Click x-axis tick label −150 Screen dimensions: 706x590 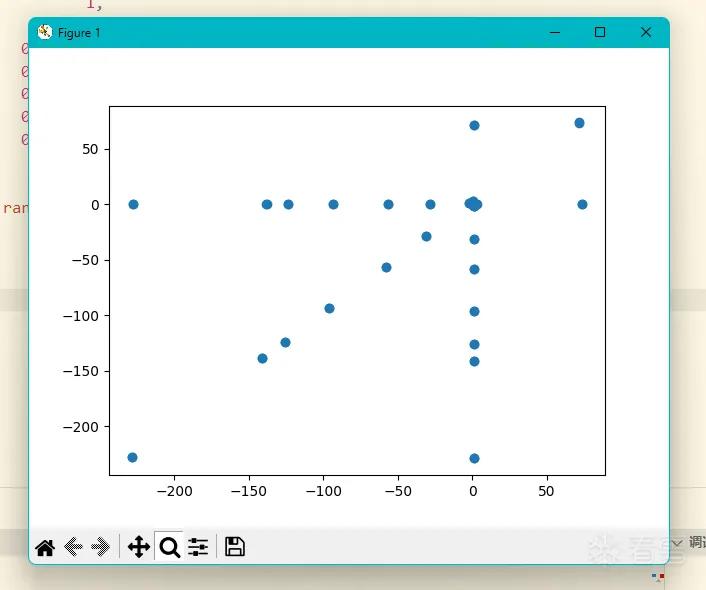249,491
